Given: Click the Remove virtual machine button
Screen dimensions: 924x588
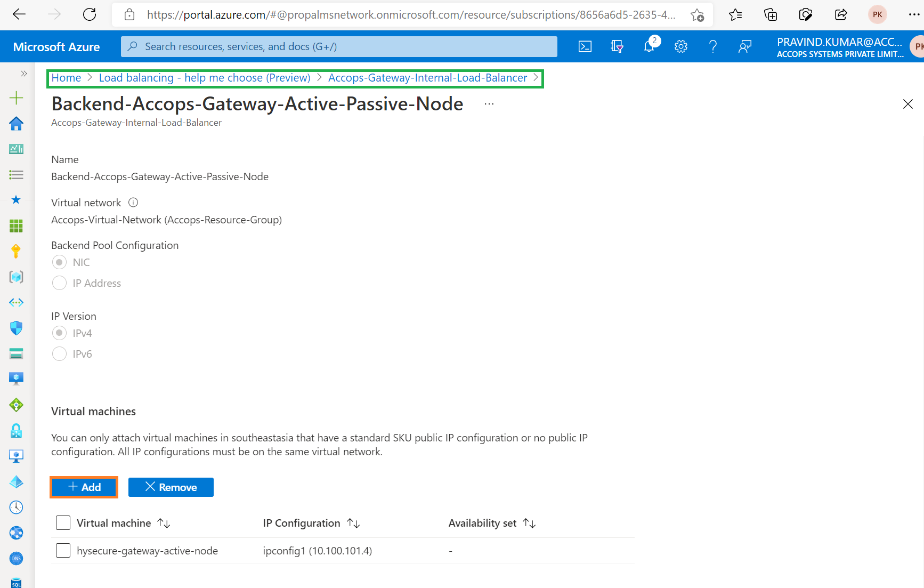Looking at the screenshot, I should click(171, 487).
